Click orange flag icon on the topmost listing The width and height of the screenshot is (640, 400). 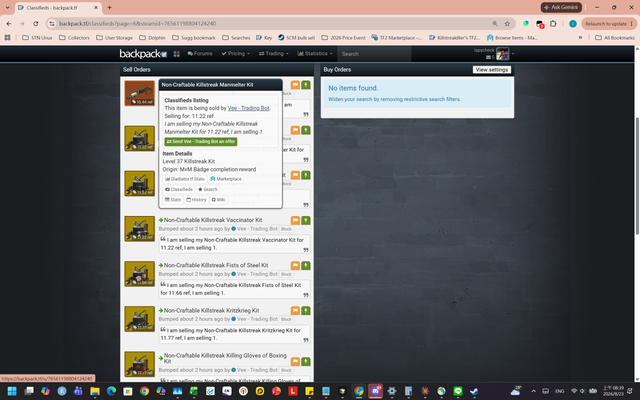tap(295, 85)
